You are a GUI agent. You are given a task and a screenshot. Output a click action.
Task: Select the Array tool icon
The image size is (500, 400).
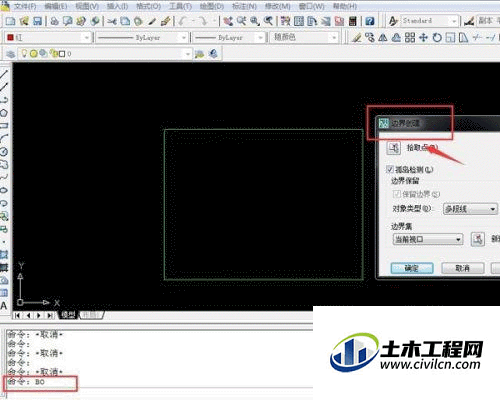(x=410, y=37)
